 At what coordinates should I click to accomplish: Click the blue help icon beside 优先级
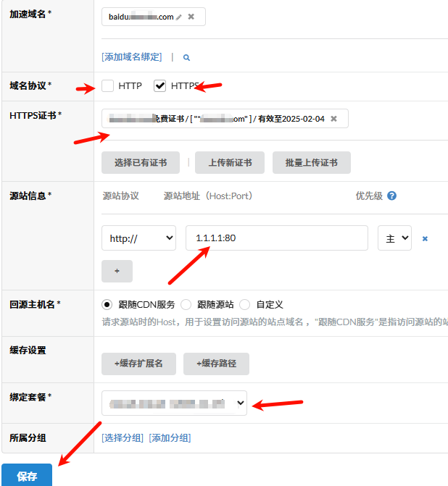click(392, 196)
